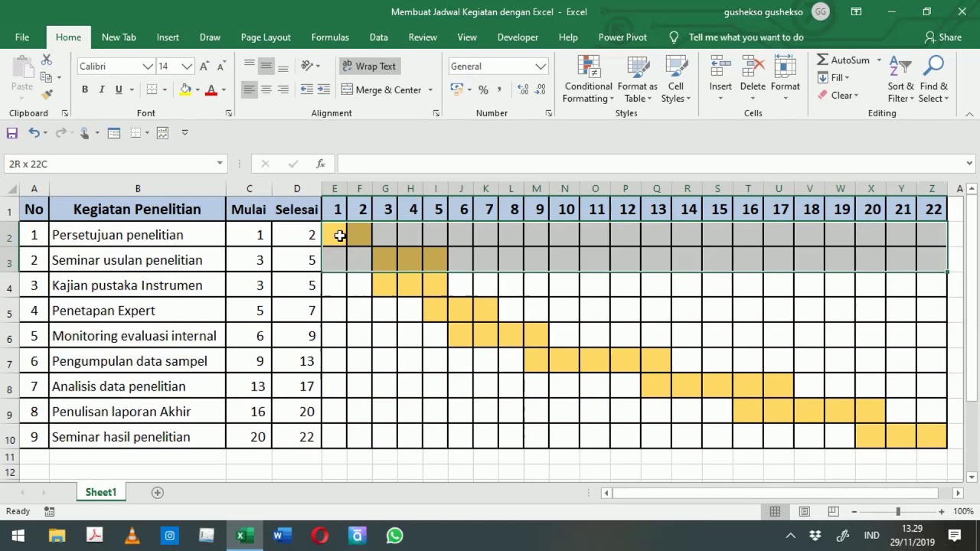This screenshot has width=980, height=551.
Task: Save the workbook with the floppy icon
Action: pyautogui.click(x=12, y=133)
